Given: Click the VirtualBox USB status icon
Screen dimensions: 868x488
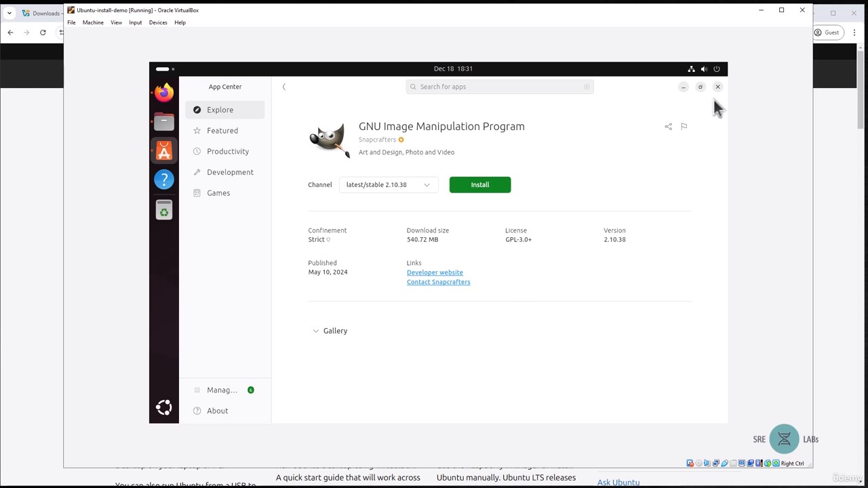Looking at the screenshot, I should pyautogui.click(x=724, y=463).
